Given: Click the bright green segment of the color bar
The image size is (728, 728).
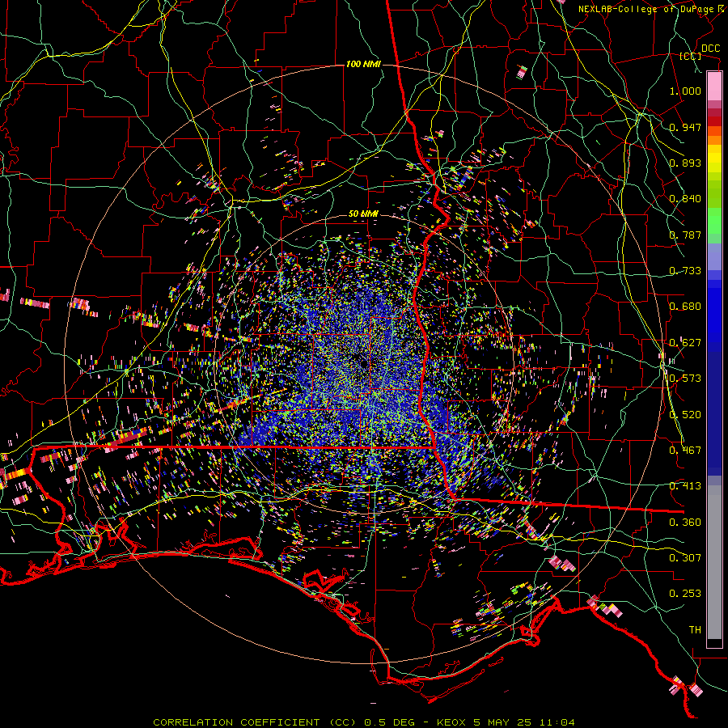Looking at the screenshot, I should pyautogui.click(x=714, y=221).
